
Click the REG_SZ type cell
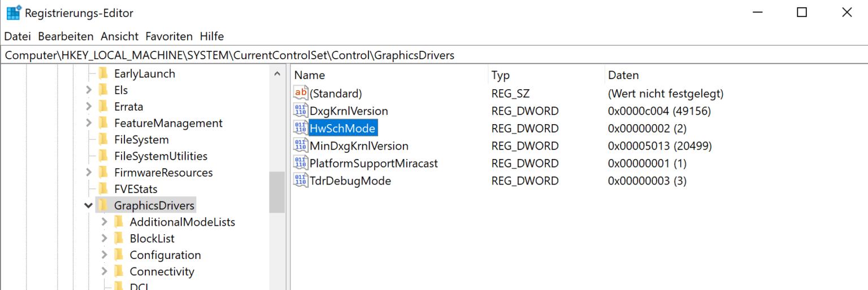510,93
